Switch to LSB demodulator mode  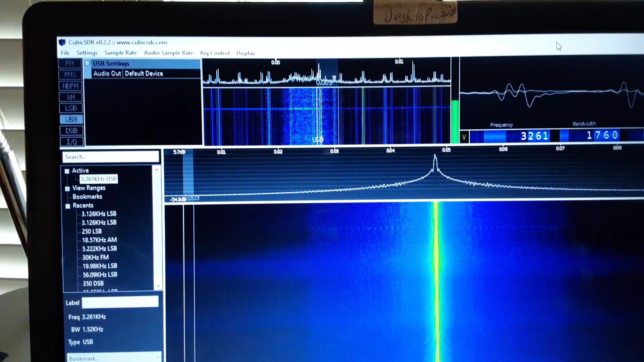pyautogui.click(x=71, y=108)
